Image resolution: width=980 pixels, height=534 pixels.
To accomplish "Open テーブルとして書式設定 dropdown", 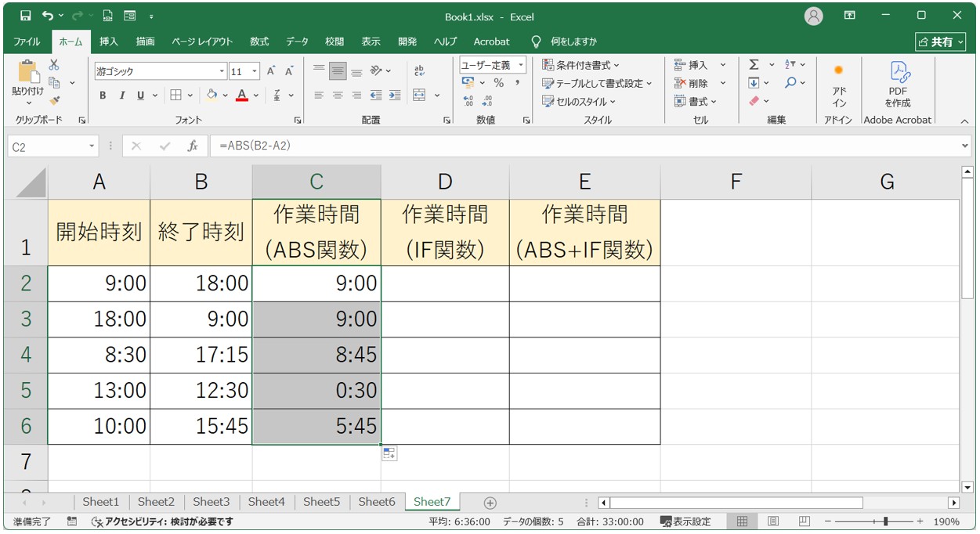I will coord(597,83).
